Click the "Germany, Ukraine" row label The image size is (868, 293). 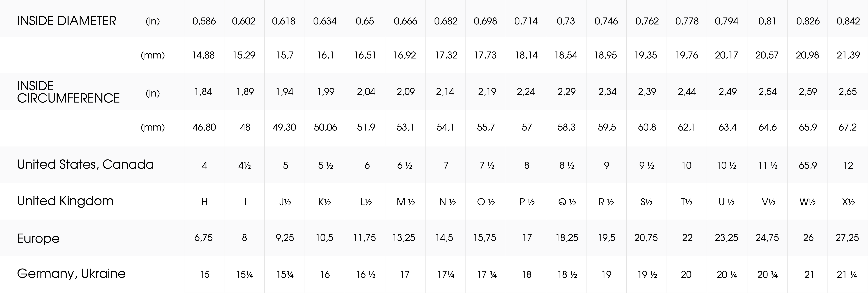click(71, 273)
